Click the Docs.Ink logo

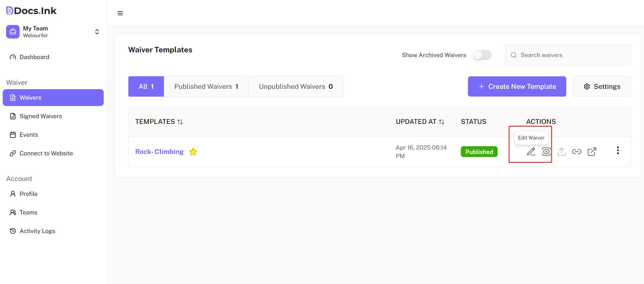click(31, 11)
